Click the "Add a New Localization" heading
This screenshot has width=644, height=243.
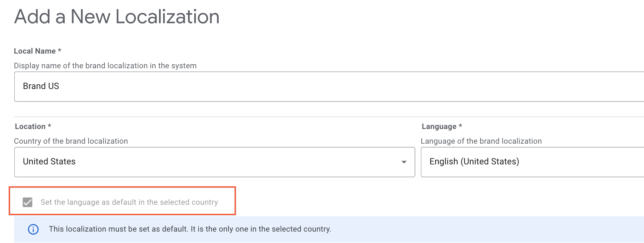tap(117, 17)
